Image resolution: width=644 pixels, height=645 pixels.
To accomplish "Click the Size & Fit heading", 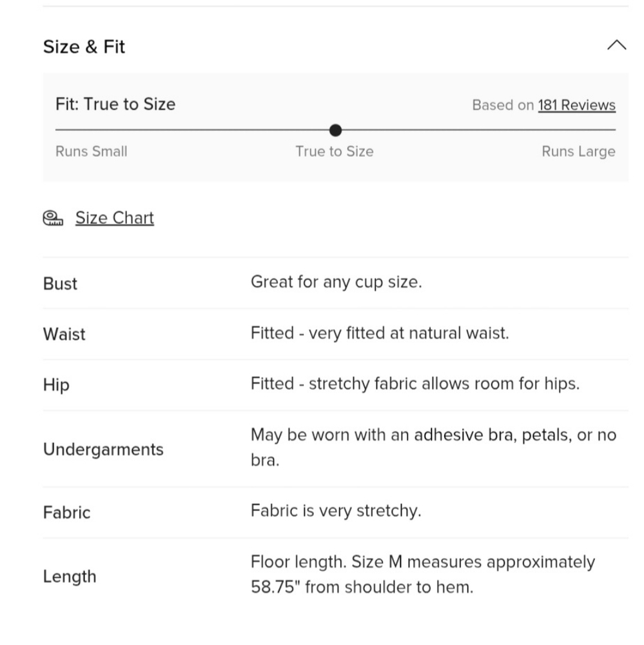I will (x=84, y=46).
